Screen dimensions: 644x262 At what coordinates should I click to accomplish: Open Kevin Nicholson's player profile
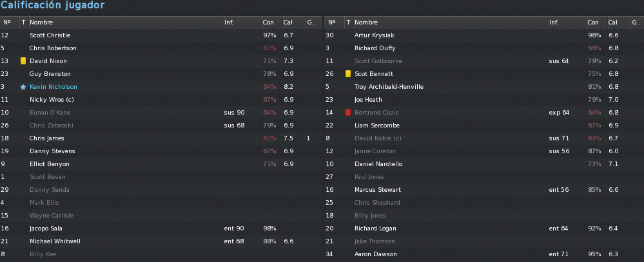pyautogui.click(x=53, y=87)
